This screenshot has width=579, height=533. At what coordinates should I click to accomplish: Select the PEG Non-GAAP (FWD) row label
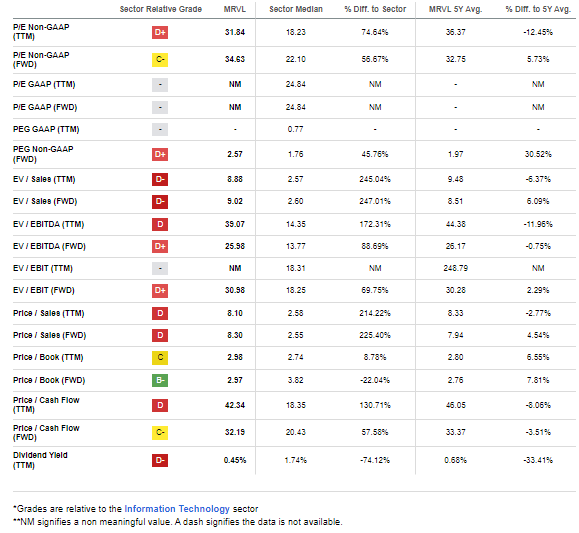43,154
